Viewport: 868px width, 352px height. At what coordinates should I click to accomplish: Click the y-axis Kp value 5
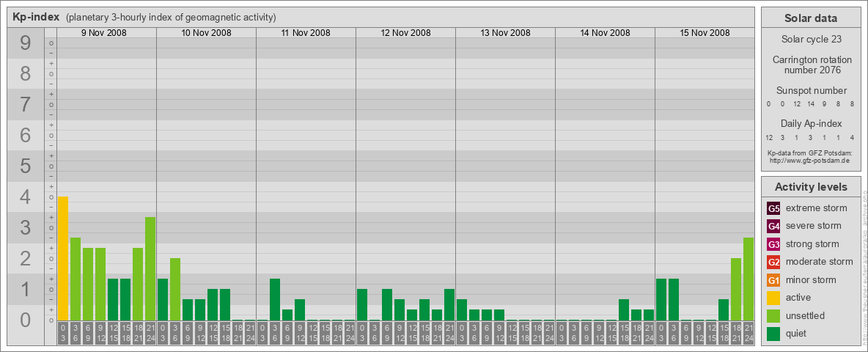(26, 166)
